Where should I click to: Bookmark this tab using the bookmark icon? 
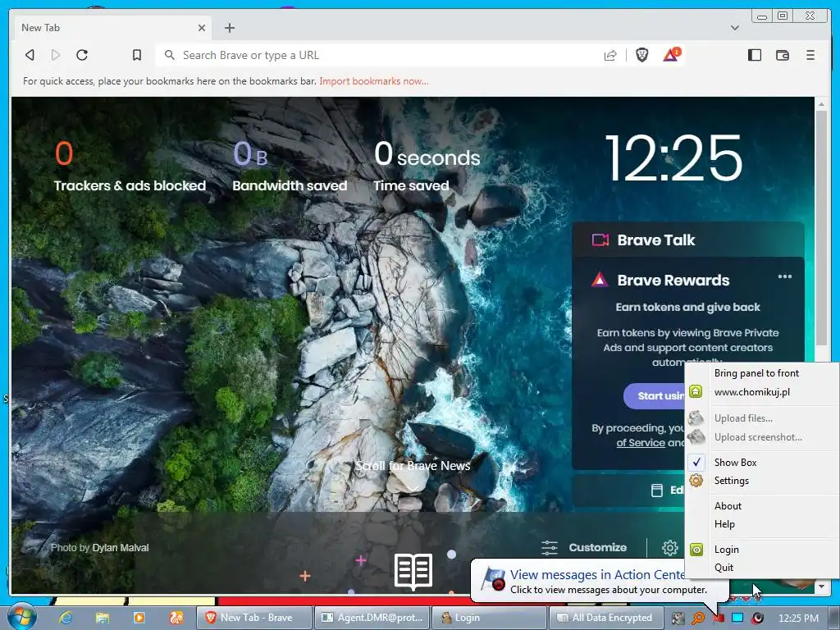pyautogui.click(x=137, y=55)
